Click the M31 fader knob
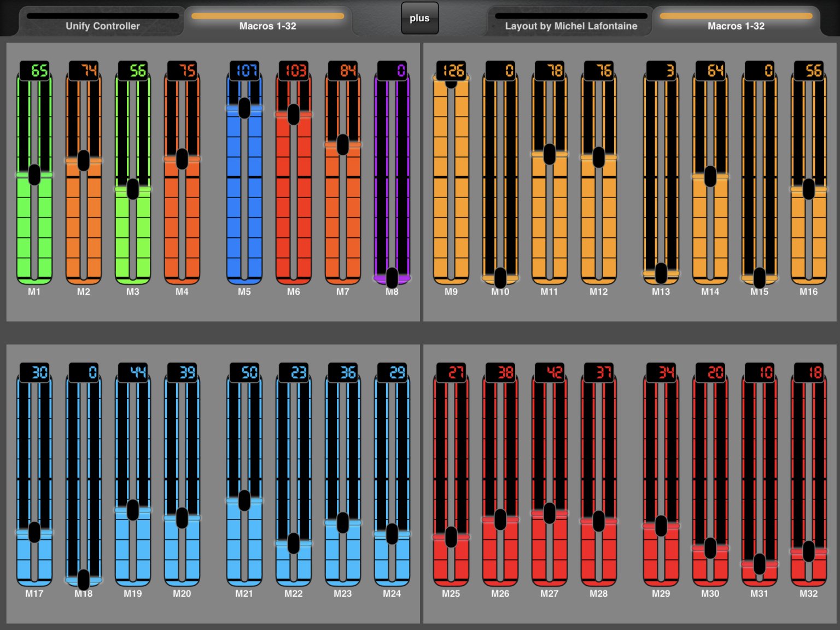Screen dimensions: 840x630 [760, 564]
